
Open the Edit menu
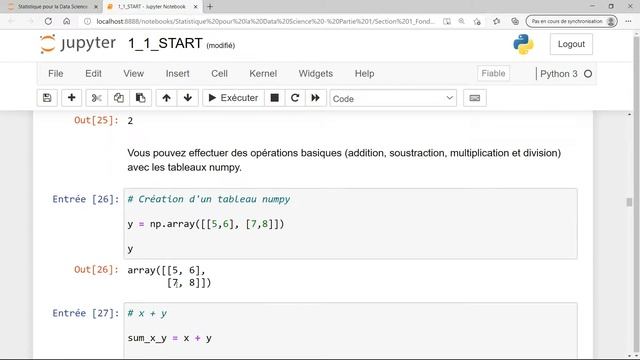93,73
